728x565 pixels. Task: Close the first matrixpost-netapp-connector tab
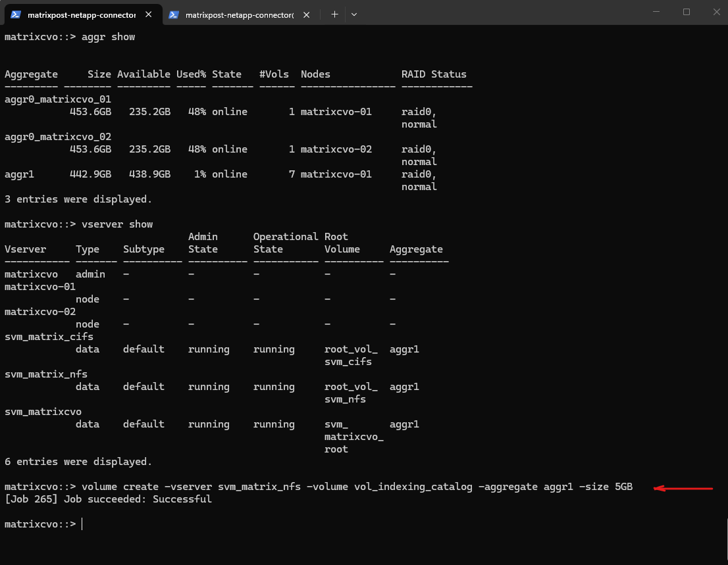[150, 14]
